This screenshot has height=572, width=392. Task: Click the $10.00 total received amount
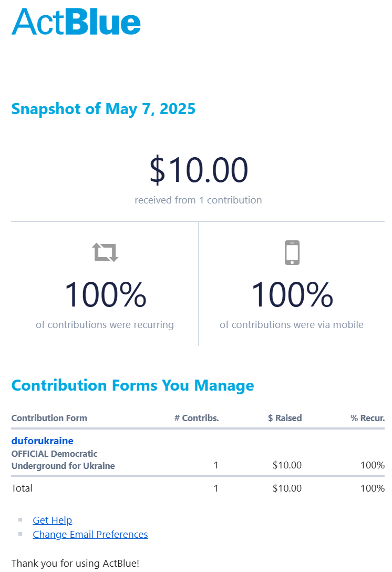coord(199,170)
